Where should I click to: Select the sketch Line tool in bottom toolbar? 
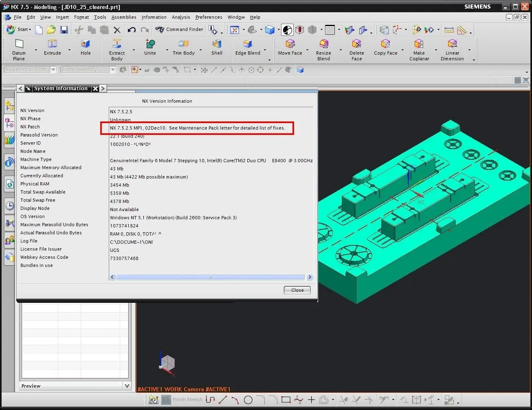coord(223,400)
